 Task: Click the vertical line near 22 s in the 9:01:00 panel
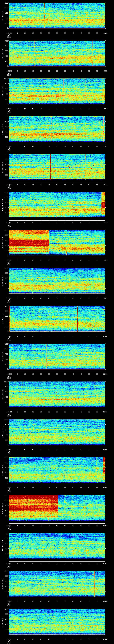[45, 16]
